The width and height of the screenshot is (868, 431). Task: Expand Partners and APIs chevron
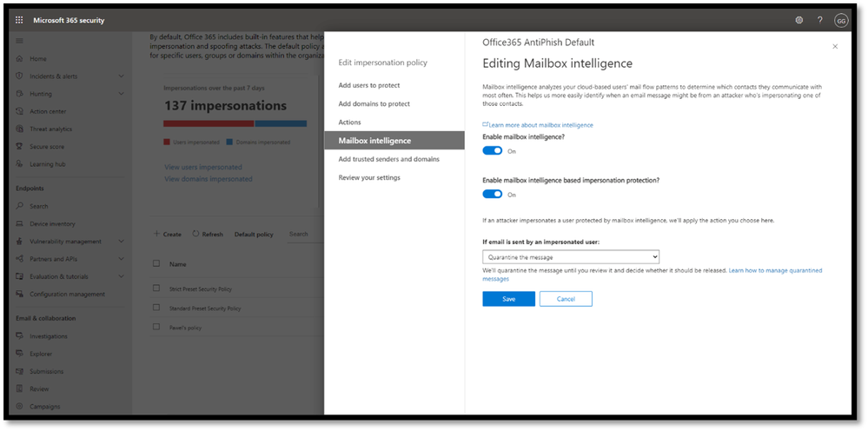[122, 259]
